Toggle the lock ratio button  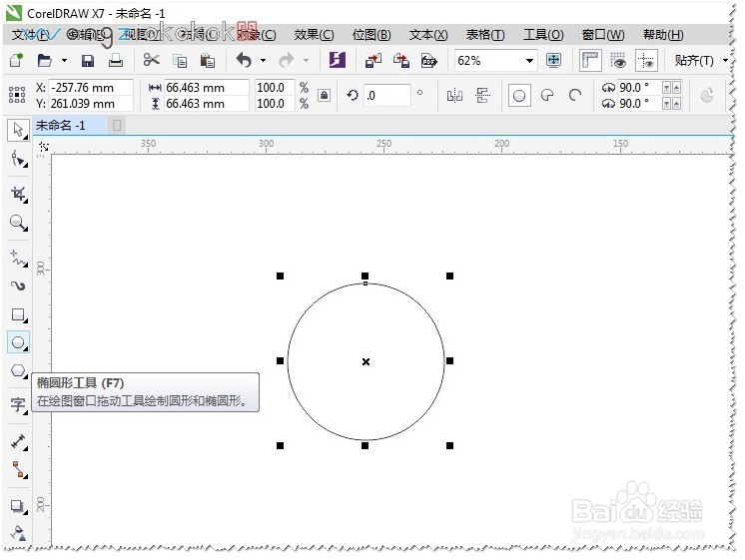[324, 95]
